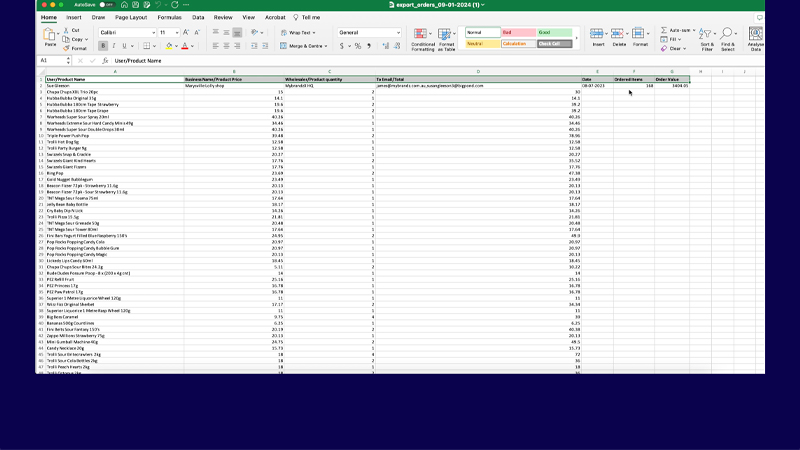The width and height of the screenshot is (800, 450).
Task: Open Sort & Filter tool
Action: (x=707, y=38)
